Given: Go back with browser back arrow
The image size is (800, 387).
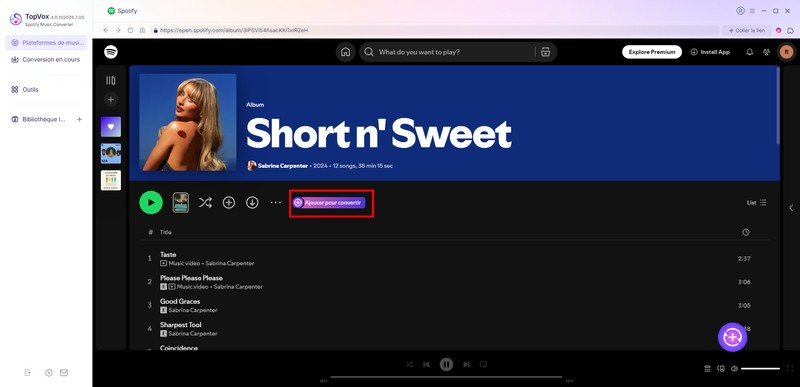Looking at the screenshot, I should pos(106,31).
